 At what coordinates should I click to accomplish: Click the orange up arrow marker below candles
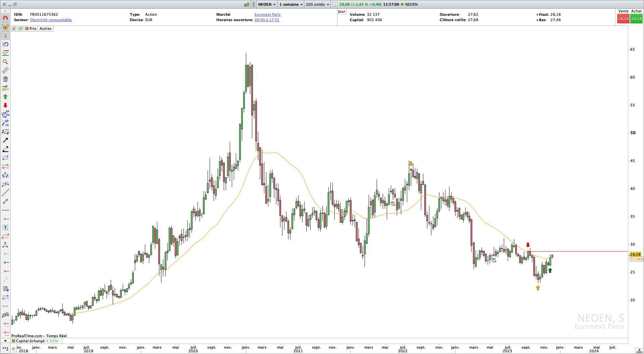[x=538, y=288]
